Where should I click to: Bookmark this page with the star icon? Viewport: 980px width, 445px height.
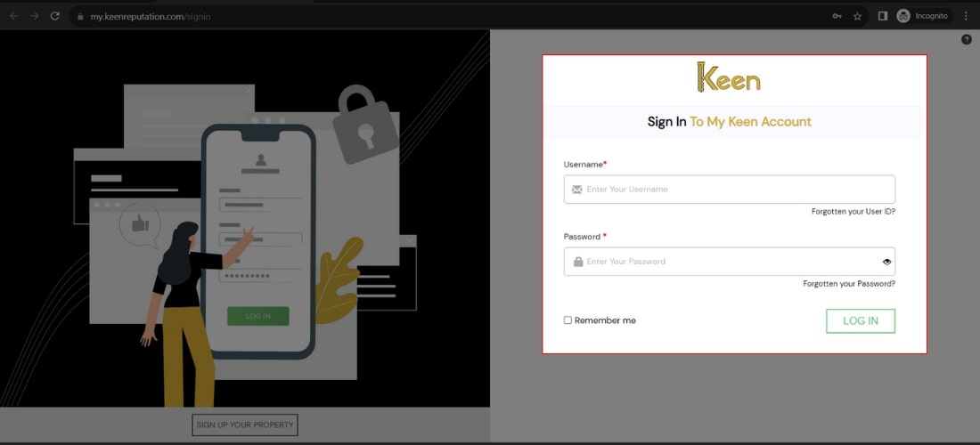point(858,16)
